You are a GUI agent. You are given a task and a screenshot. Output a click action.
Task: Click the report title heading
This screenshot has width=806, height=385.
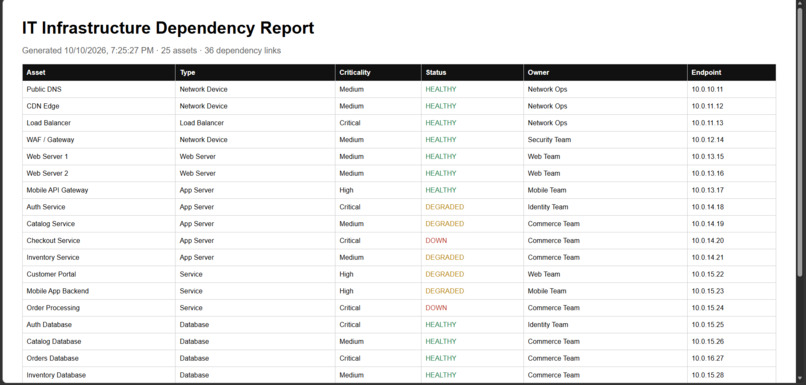pyautogui.click(x=168, y=28)
